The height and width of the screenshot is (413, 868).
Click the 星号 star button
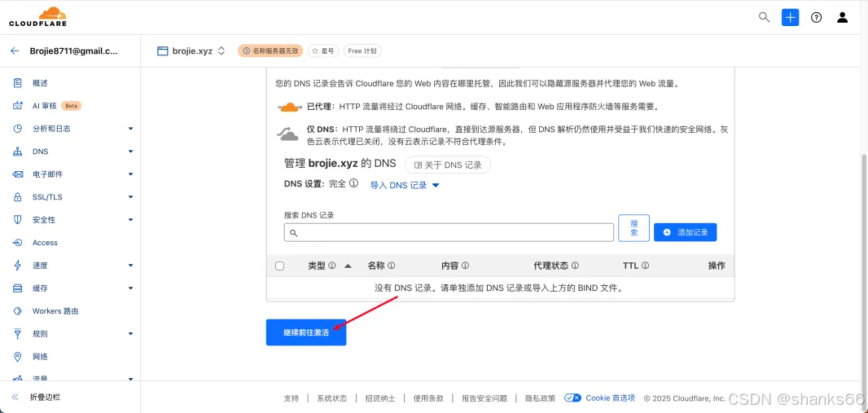tap(323, 51)
